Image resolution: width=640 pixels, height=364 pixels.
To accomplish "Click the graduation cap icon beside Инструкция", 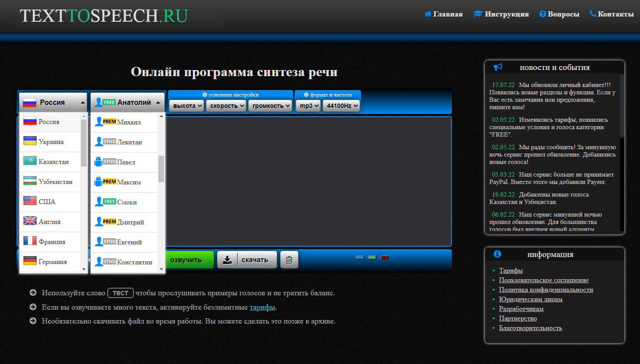I will [x=478, y=14].
